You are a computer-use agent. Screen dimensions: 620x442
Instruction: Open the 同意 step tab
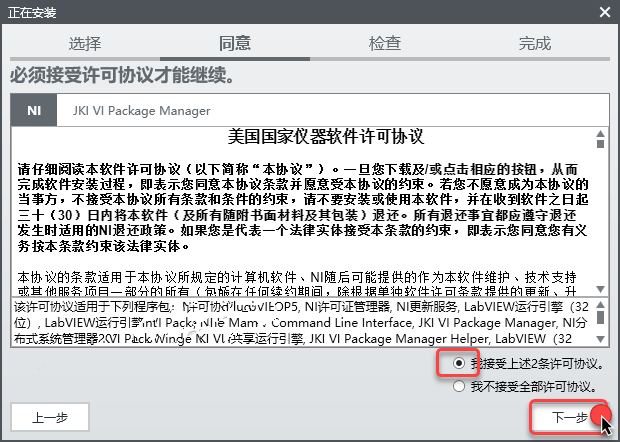coord(235,43)
